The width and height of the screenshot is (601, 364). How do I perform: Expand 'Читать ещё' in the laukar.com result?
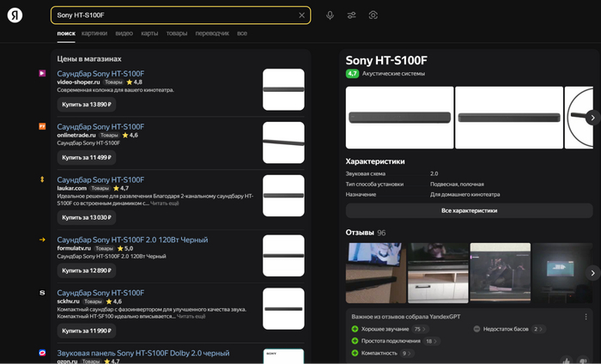click(167, 203)
